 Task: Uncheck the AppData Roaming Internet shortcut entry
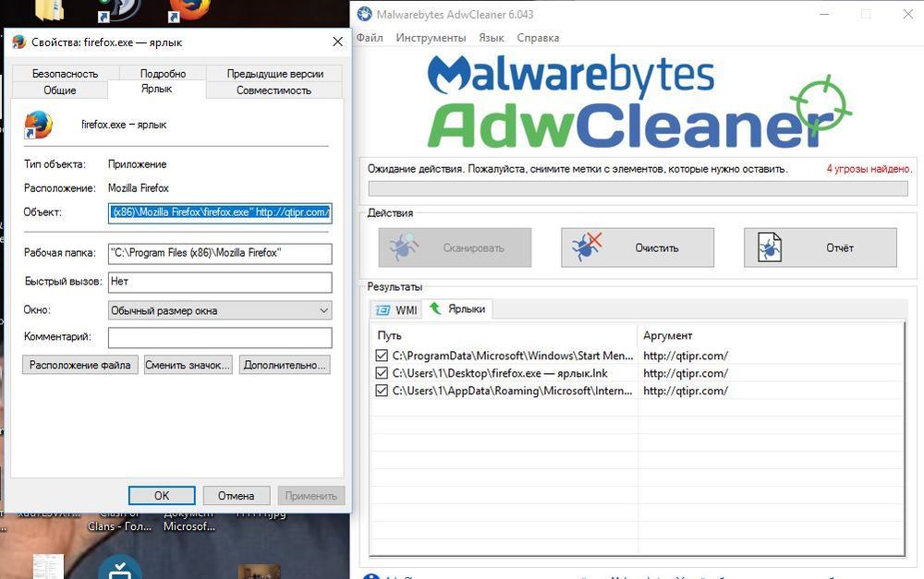(x=382, y=391)
